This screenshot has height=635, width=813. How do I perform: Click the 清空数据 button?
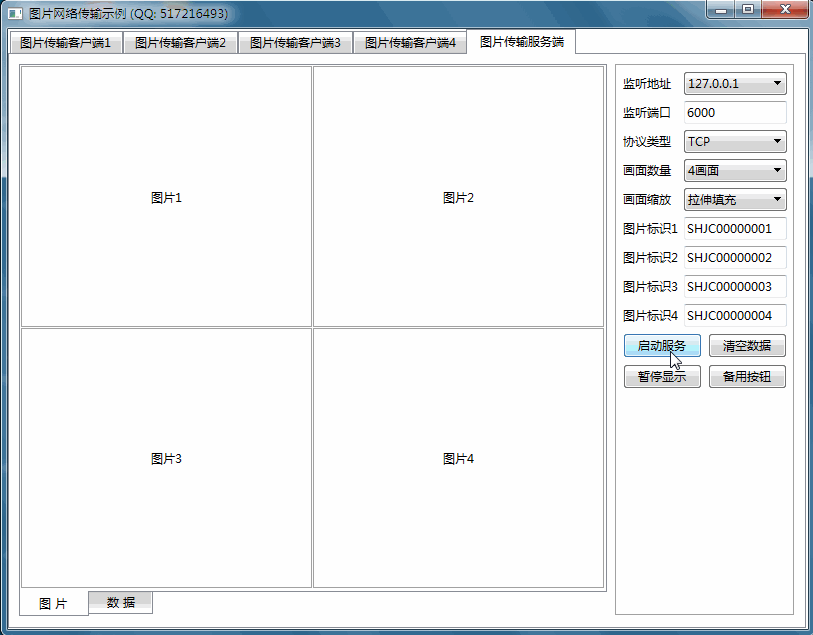[747, 346]
